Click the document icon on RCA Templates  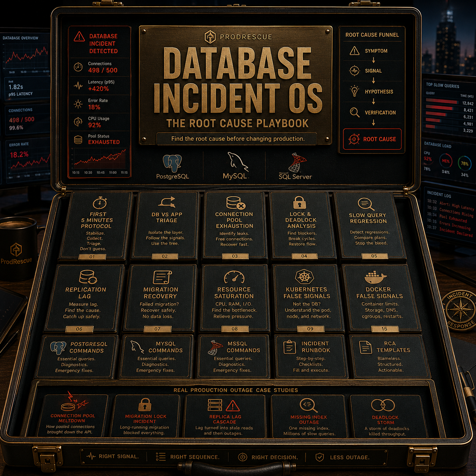[366, 347]
